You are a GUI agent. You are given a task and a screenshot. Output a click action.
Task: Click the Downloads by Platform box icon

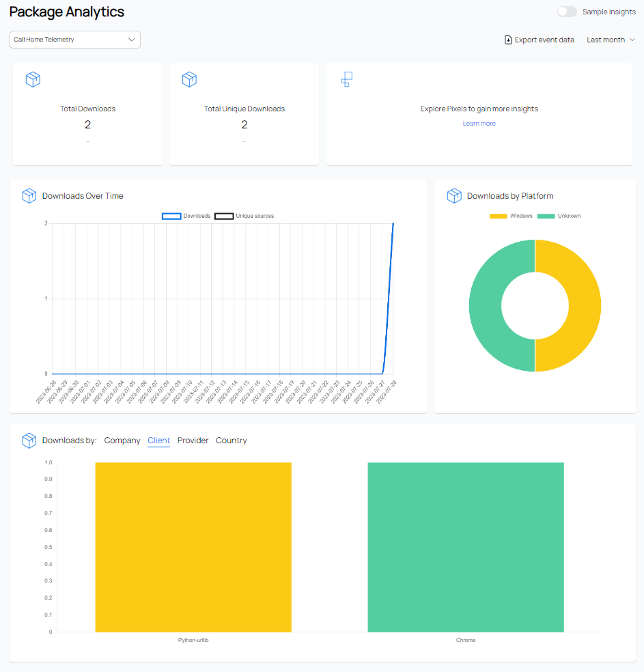[454, 196]
